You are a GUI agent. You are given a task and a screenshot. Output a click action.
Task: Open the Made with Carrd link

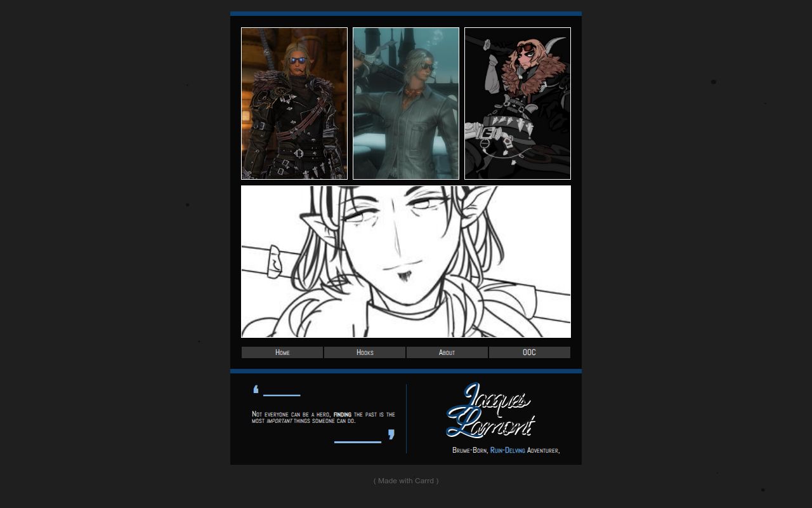pyautogui.click(x=406, y=481)
